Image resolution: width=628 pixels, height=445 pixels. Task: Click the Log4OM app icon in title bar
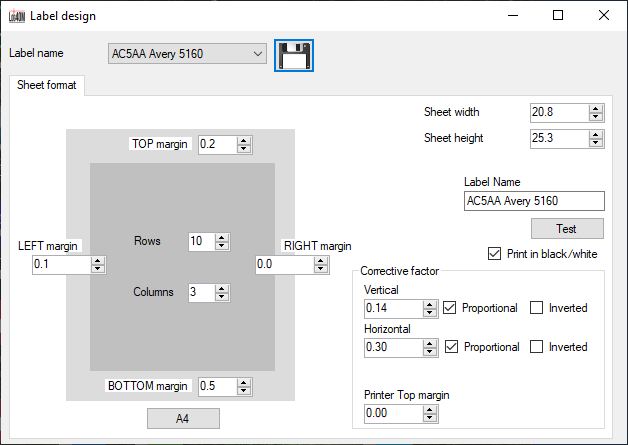[17, 16]
